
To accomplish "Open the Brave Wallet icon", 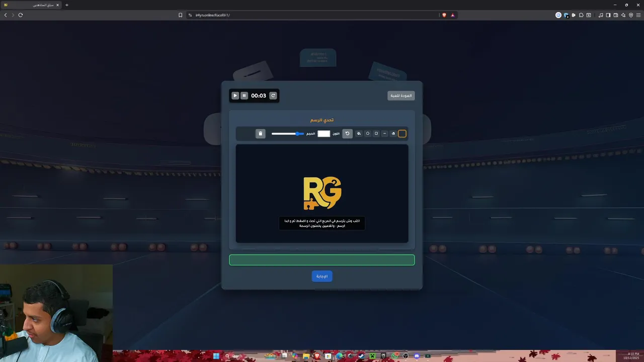I will tap(616, 15).
